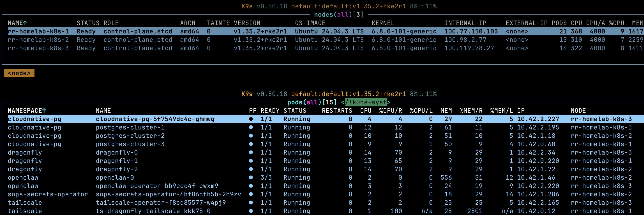Click the 3/3 ready value for openclaw-0
The width and height of the screenshot is (644, 215).
point(266,177)
